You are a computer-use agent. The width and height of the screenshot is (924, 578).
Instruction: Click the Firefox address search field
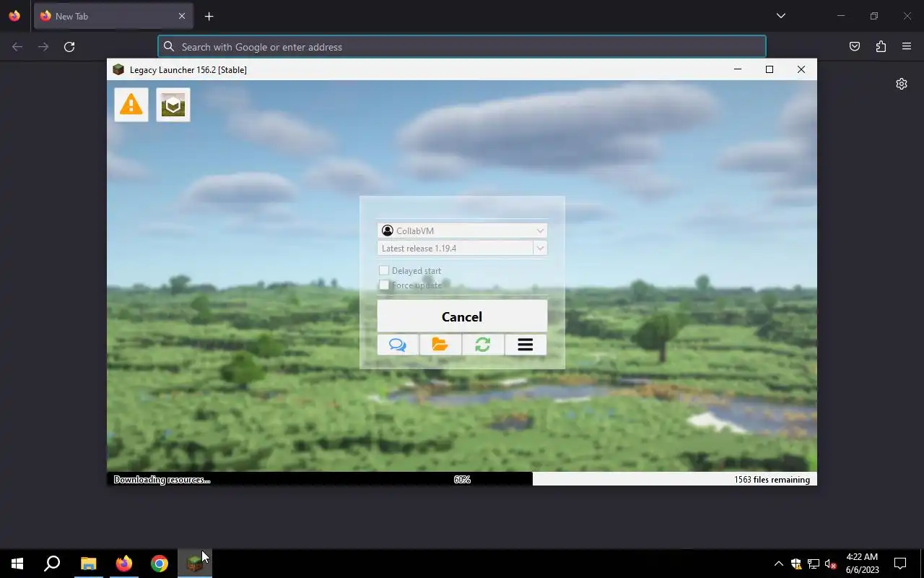pyautogui.click(x=462, y=47)
